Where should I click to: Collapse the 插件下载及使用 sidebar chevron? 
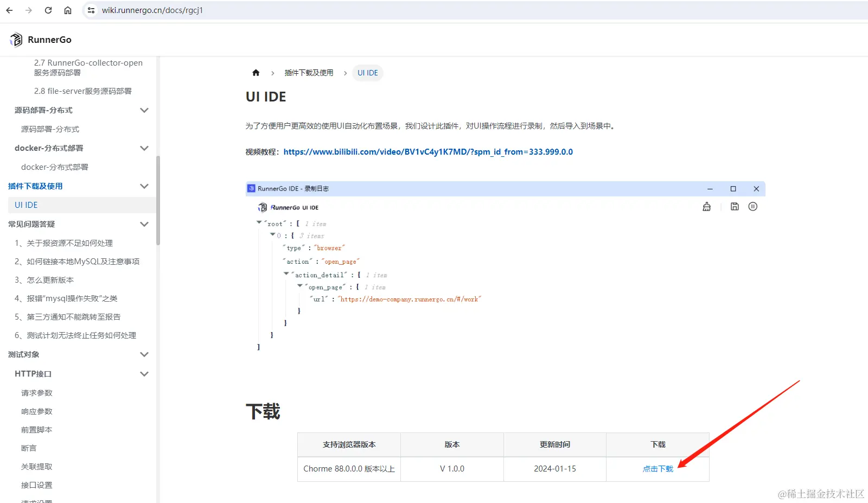point(144,186)
